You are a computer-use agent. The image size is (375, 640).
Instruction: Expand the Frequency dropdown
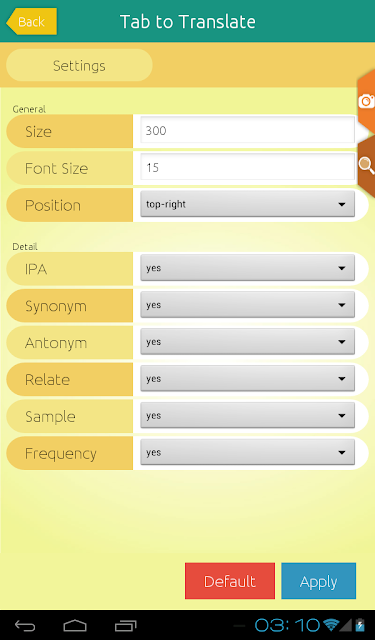click(247, 452)
